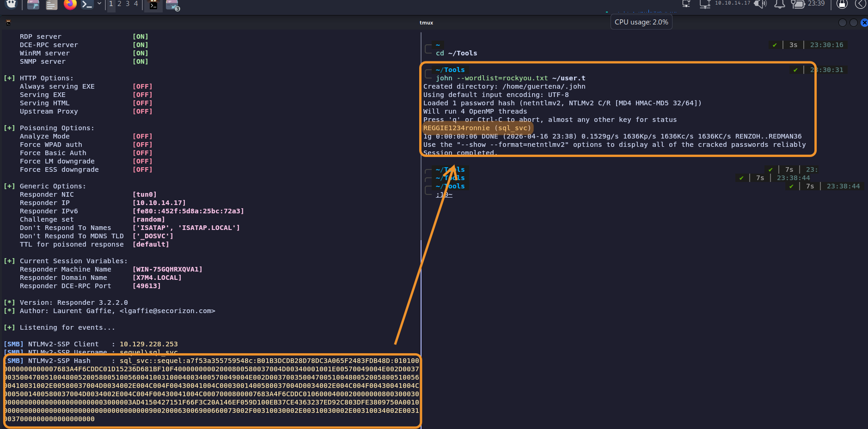Click the [ON] value beside WinRM server
This screenshot has width=868, height=429.
[x=141, y=53]
